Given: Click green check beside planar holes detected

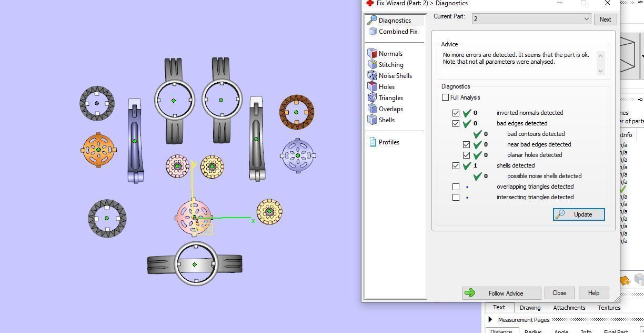Looking at the screenshot, I should pos(477,155).
